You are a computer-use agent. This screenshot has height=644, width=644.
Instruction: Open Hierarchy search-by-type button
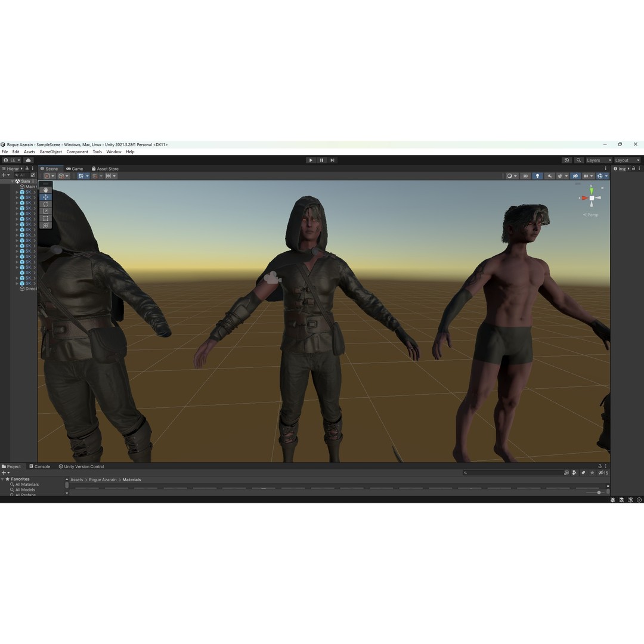click(x=33, y=175)
